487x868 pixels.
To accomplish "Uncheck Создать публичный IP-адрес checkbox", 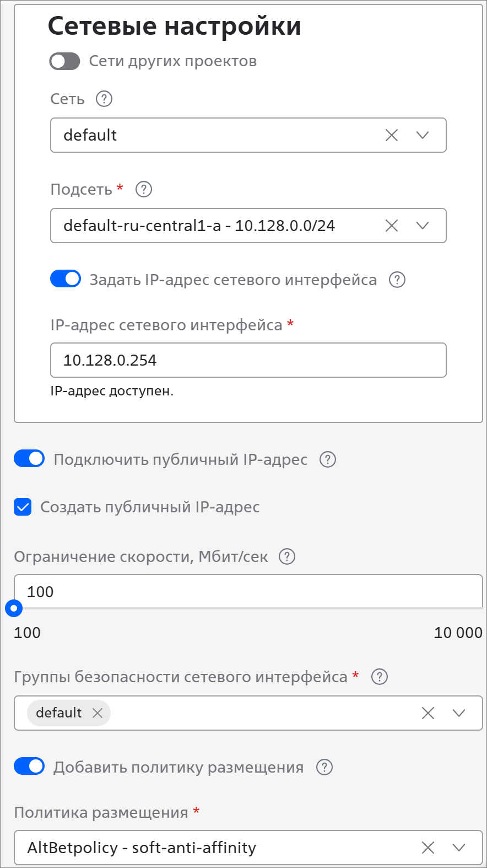I will click(23, 507).
